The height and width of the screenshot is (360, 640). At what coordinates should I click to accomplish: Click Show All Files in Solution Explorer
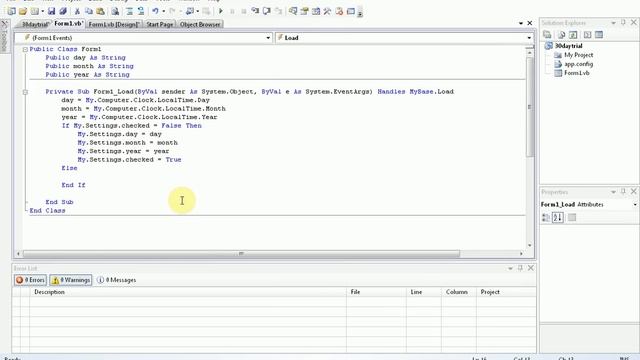(562, 35)
